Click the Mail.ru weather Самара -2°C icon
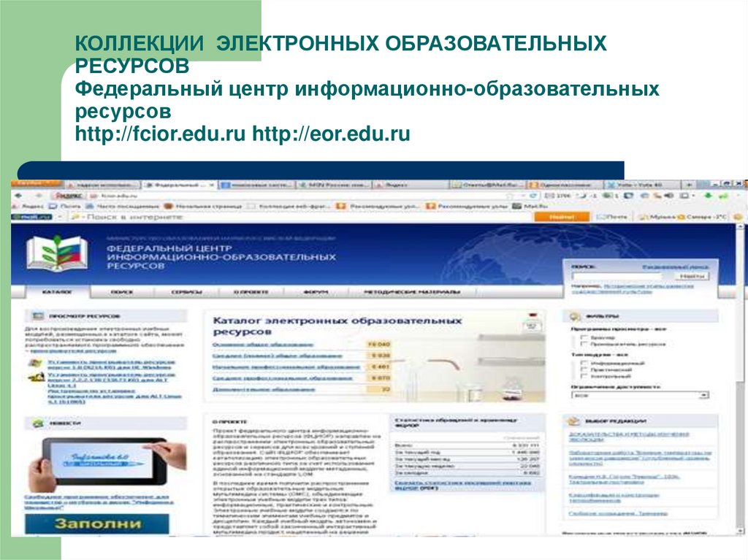 (x=680, y=216)
